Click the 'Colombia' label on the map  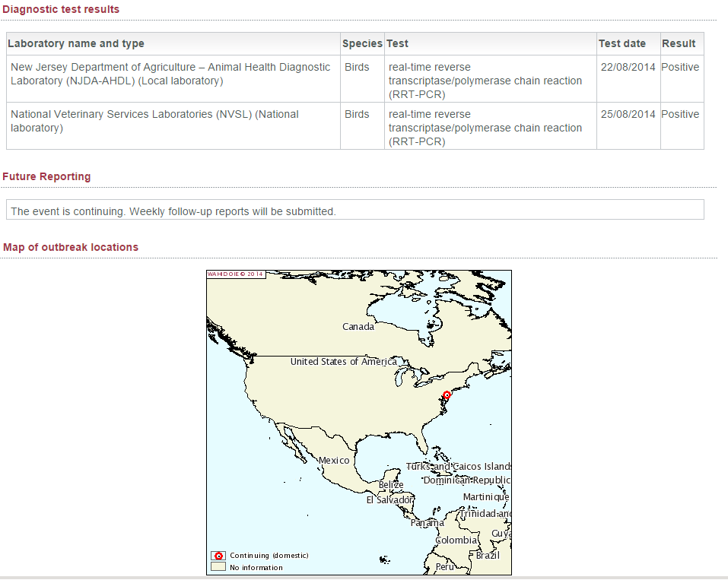(456, 540)
